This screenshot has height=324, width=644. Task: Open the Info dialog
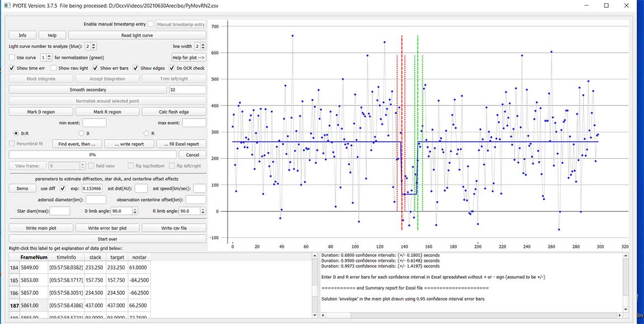tap(22, 35)
